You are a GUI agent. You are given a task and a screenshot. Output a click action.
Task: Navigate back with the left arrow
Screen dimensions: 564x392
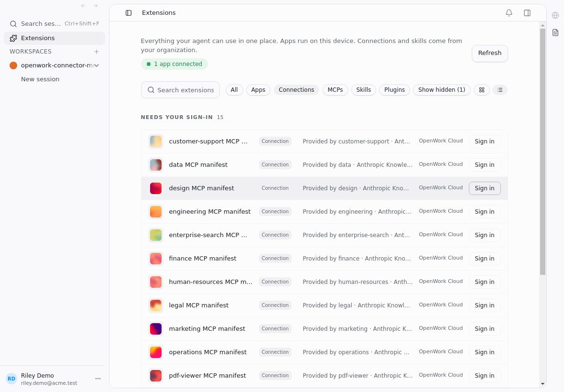83,6
